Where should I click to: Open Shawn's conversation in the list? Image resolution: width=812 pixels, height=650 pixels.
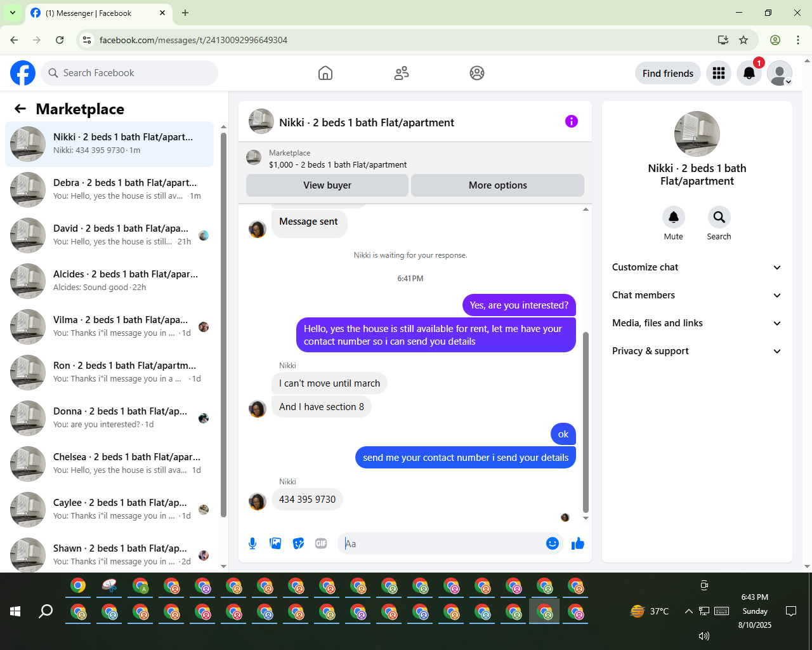110,554
